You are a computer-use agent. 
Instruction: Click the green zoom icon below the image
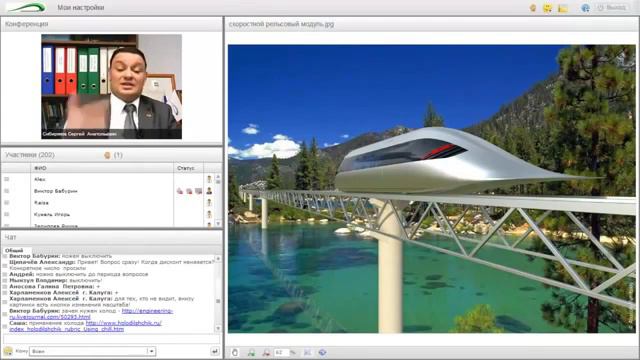pos(251,352)
